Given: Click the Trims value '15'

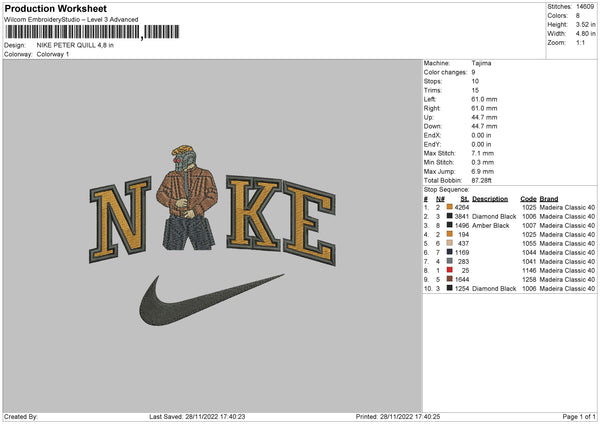Looking at the screenshot, I should coord(475,90).
